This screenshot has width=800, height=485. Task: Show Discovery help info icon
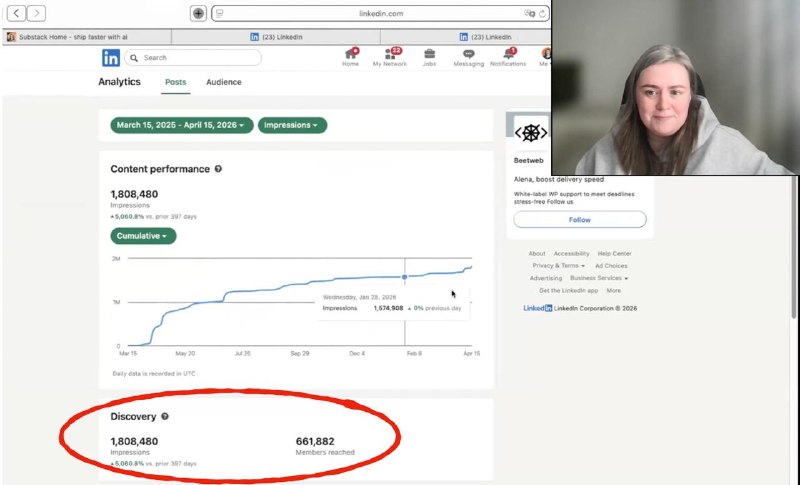[165, 417]
